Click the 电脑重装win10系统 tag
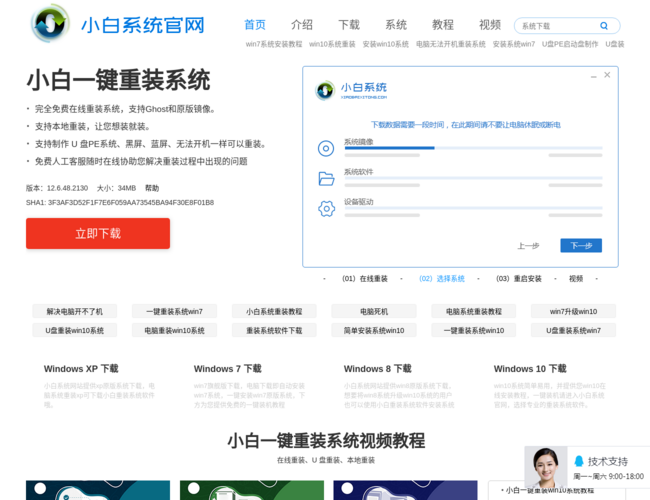 click(x=175, y=330)
